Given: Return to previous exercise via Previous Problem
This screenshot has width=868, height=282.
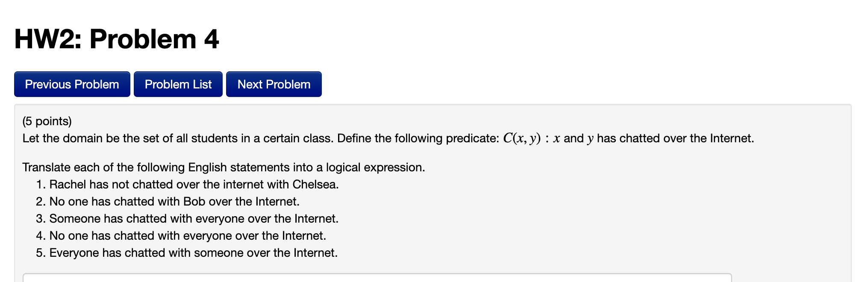Looking at the screenshot, I should (x=71, y=84).
